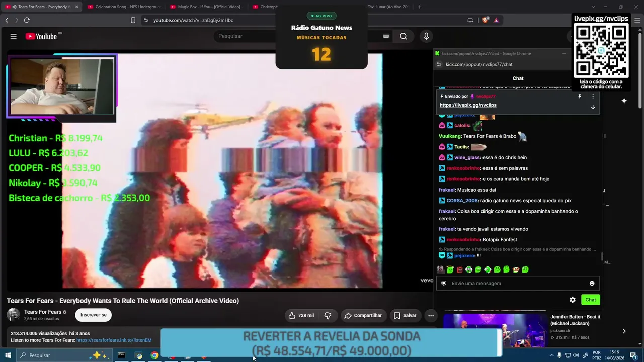The height and width of the screenshot is (362, 644).
Task: Go back with the browser back arrow
Action: (x=7, y=20)
